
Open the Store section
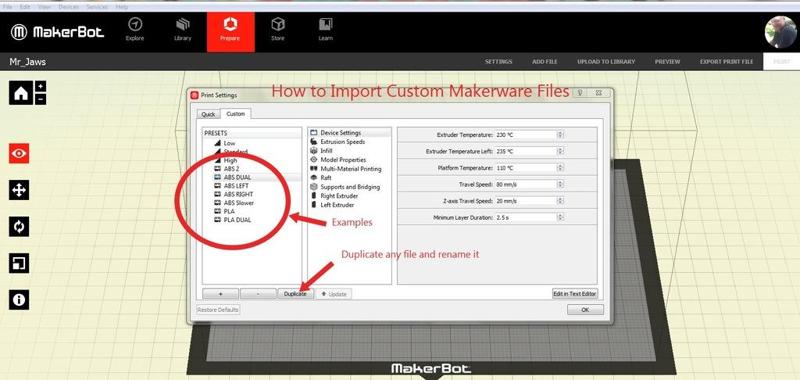point(278,30)
